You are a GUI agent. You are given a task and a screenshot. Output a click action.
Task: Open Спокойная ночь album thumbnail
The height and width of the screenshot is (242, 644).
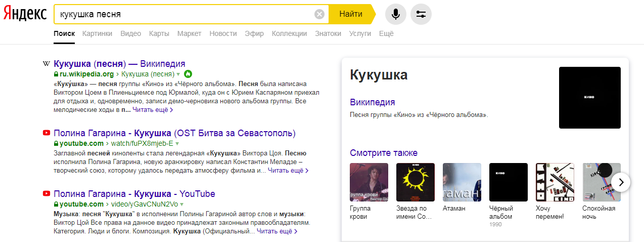click(602, 182)
